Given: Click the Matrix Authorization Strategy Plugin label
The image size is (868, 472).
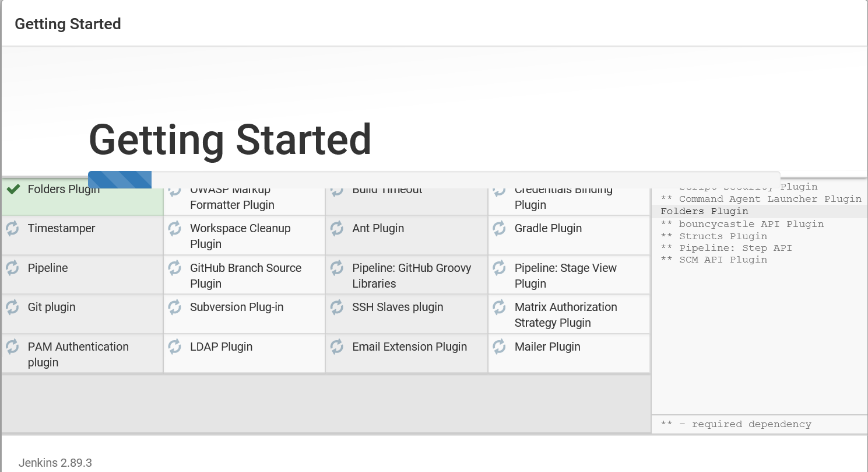Looking at the screenshot, I should tap(565, 315).
